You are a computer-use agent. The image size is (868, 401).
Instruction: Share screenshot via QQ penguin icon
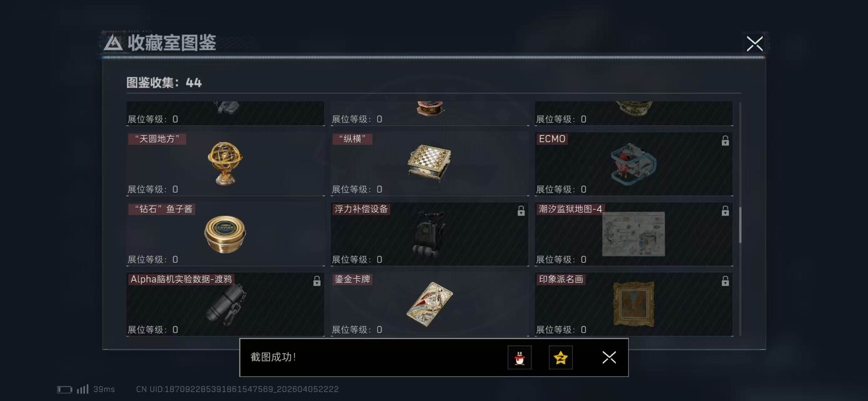click(x=519, y=357)
